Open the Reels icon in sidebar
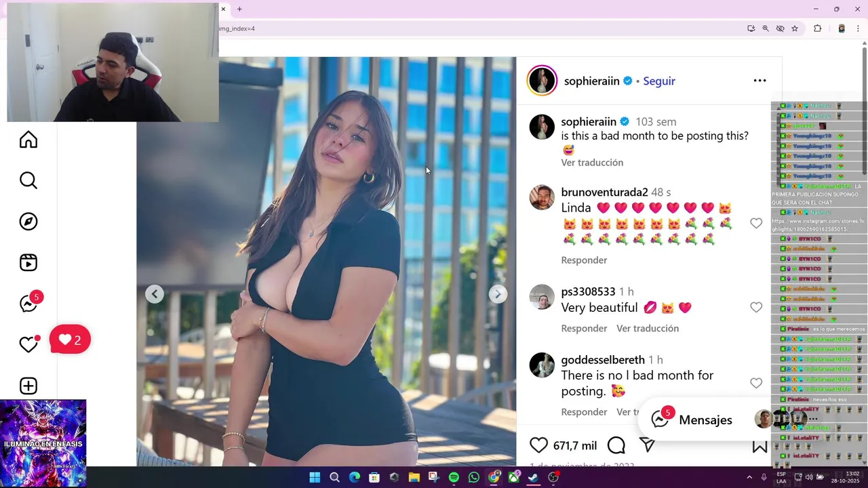Image resolution: width=868 pixels, height=488 pixels. pos(28,262)
